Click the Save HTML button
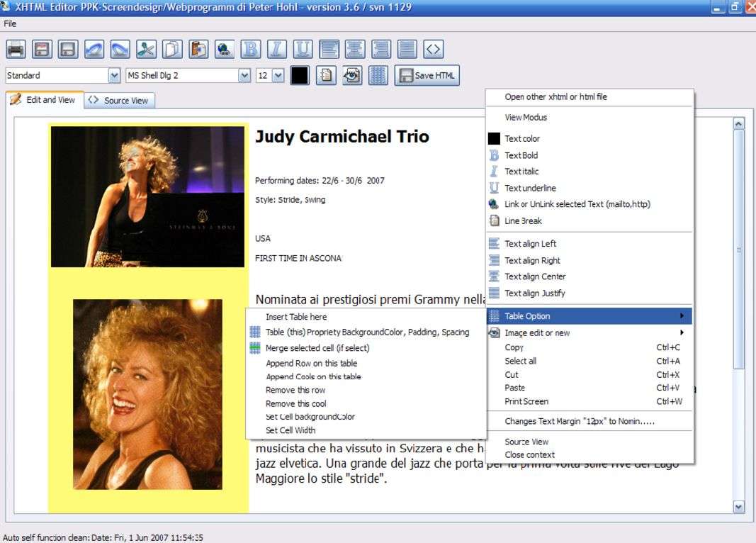Screen dimensions: 756x543 click(x=427, y=75)
